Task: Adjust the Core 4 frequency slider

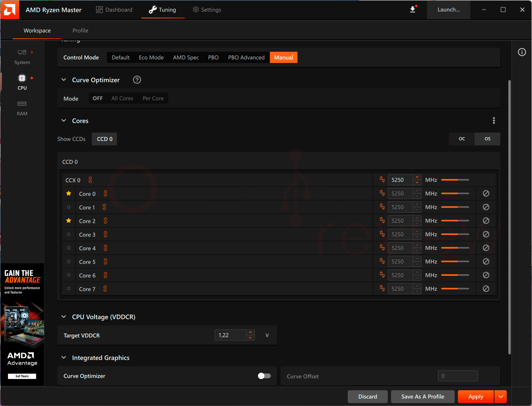Action: pos(455,248)
